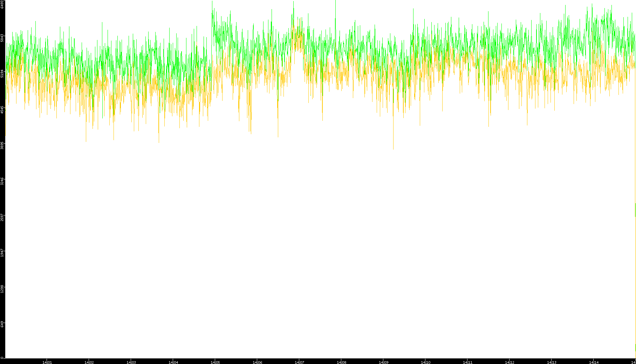Select the 1947 y-axis value label
The width and height of the screenshot is (636, 364).
coord(2,253)
